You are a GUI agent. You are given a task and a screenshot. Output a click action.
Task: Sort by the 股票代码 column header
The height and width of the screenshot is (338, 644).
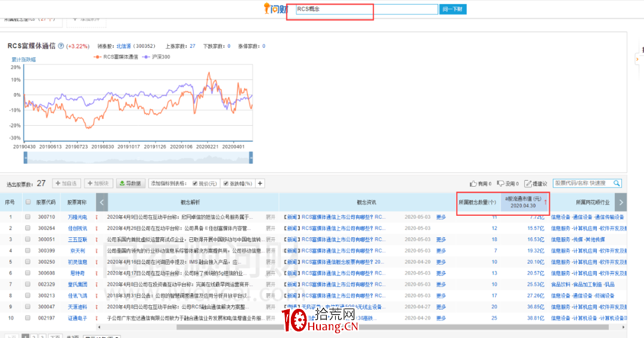45,202
